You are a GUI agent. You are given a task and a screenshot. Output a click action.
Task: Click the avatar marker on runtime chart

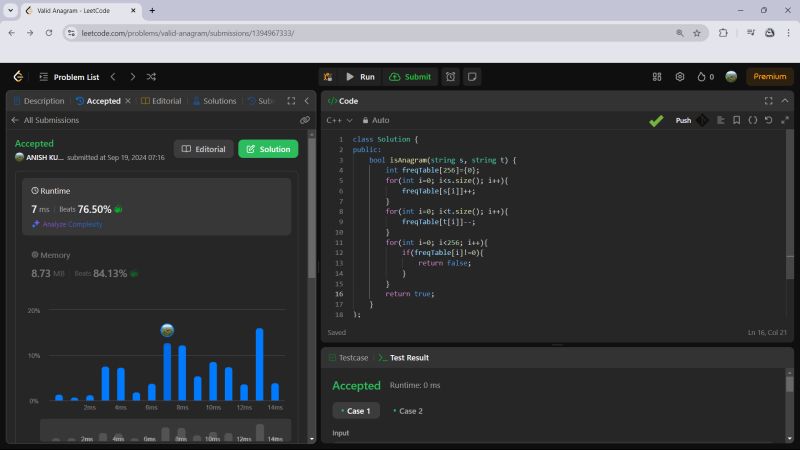tap(167, 331)
